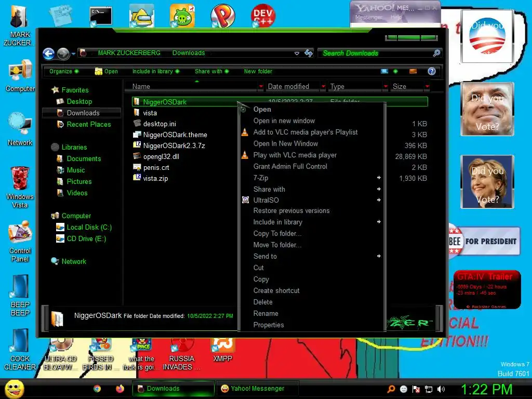This screenshot has height=399, width=532.
Task: Launch the DEV C++ desktop shortcut
Action: 263,16
